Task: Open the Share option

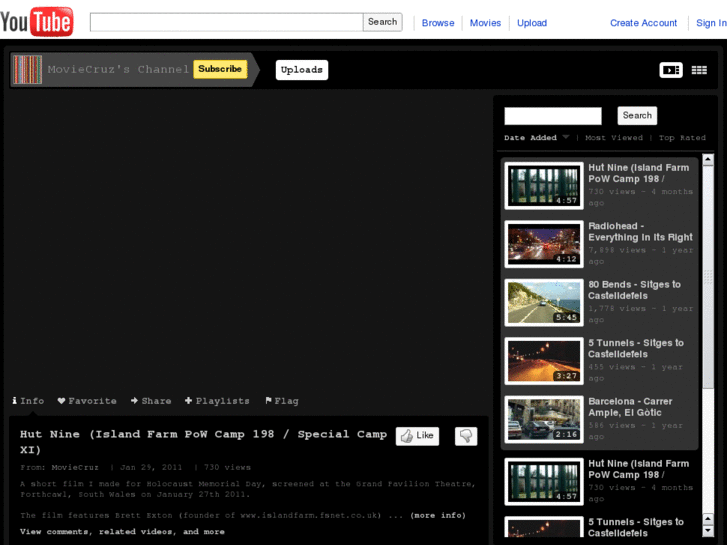Action: [x=151, y=401]
